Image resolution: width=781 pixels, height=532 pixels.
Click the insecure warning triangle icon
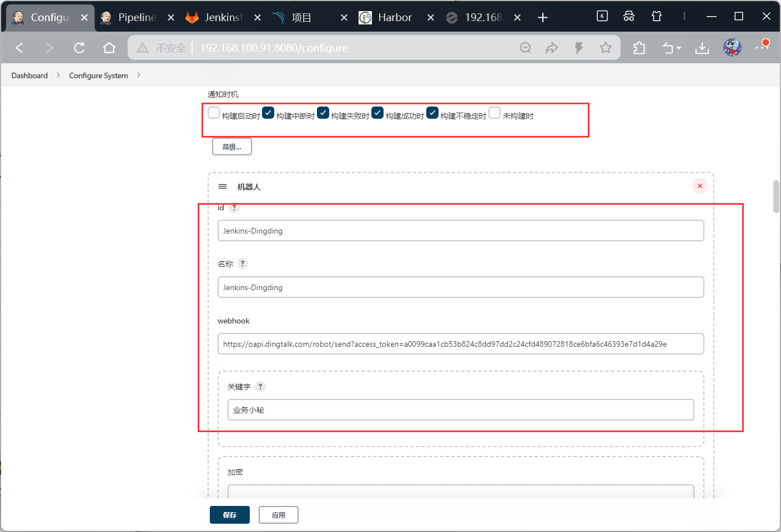coord(143,48)
